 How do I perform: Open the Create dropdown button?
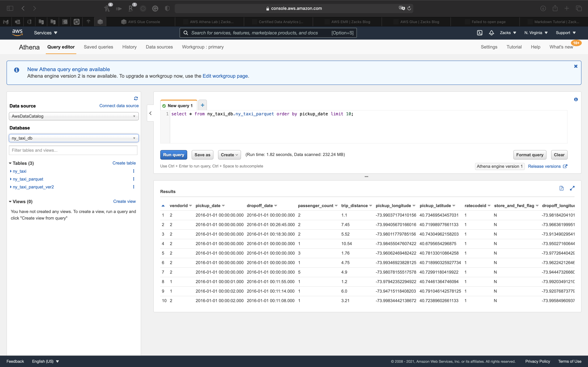pos(229,155)
